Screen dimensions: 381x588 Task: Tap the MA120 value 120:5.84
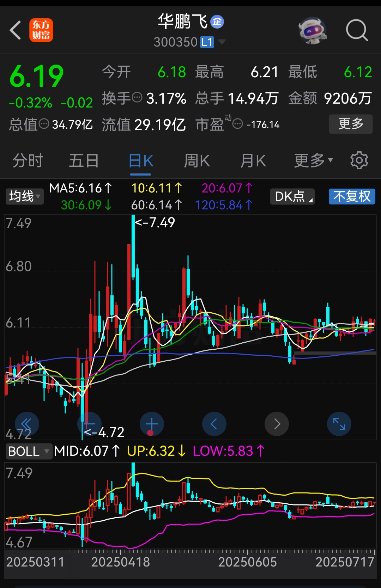224,205
